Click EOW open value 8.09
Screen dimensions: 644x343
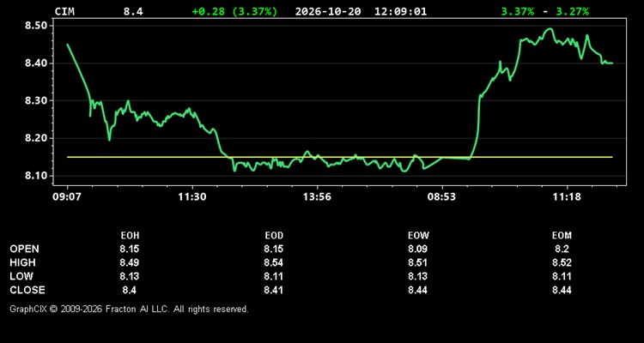[x=417, y=249]
